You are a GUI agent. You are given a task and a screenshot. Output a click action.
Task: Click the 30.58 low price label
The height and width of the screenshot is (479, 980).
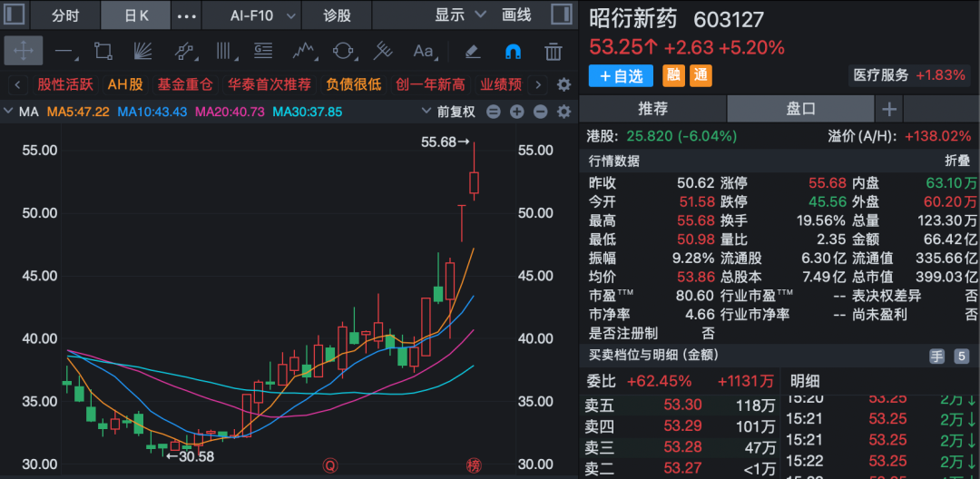pyautogui.click(x=191, y=456)
